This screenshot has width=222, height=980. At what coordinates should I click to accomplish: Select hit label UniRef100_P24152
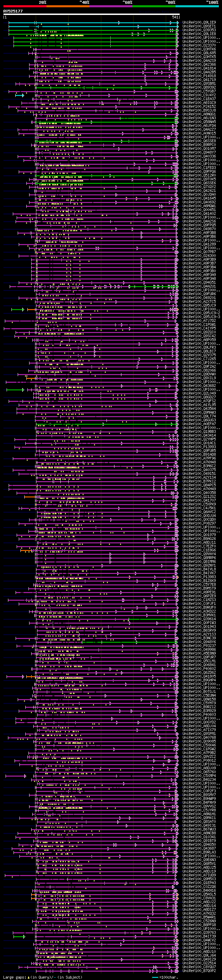click(x=199, y=106)
